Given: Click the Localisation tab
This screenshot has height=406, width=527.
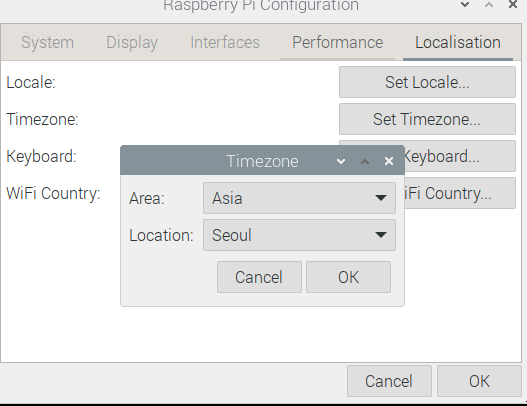Looking at the screenshot, I should (x=458, y=43).
